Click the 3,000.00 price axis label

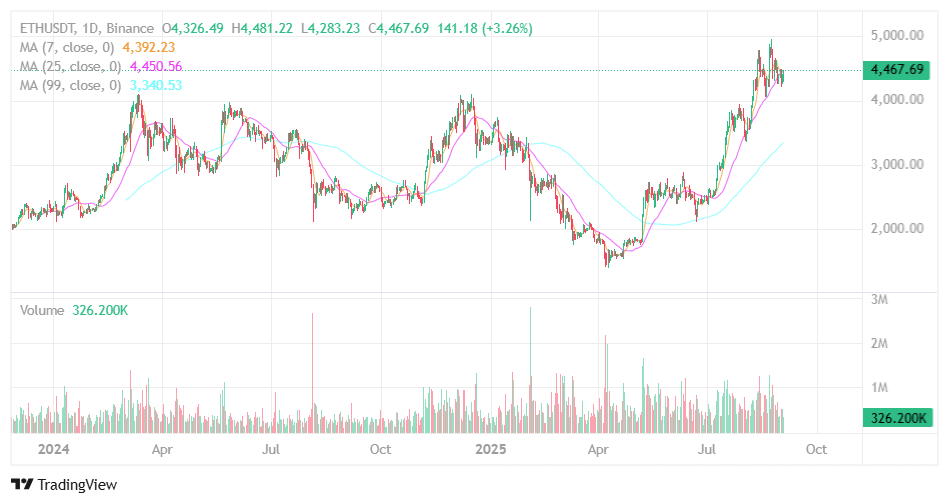(897, 164)
